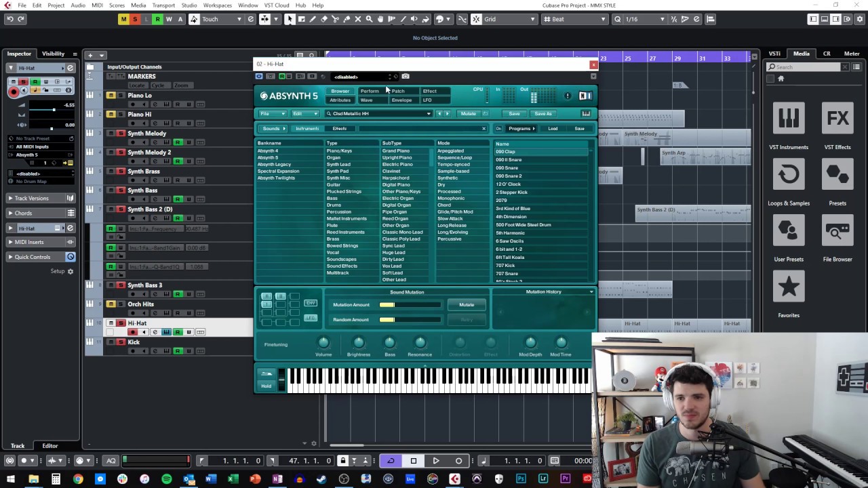Toggle solo on Kick track
This screenshot has width=868, height=488.
click(x=121, y=342)
